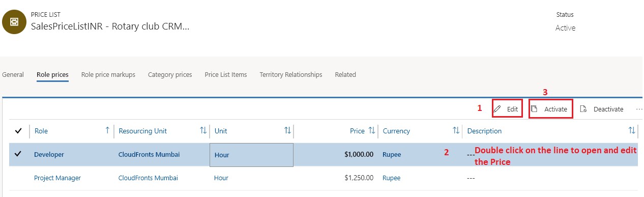This screenshot has width=644, height=197.
Task: Open the Rupee currency link for Project Manager
Action: 392,178
